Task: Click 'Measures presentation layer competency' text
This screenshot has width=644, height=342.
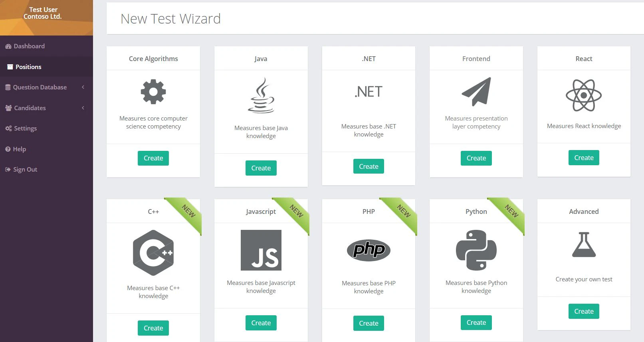Action: pos(476,123)
